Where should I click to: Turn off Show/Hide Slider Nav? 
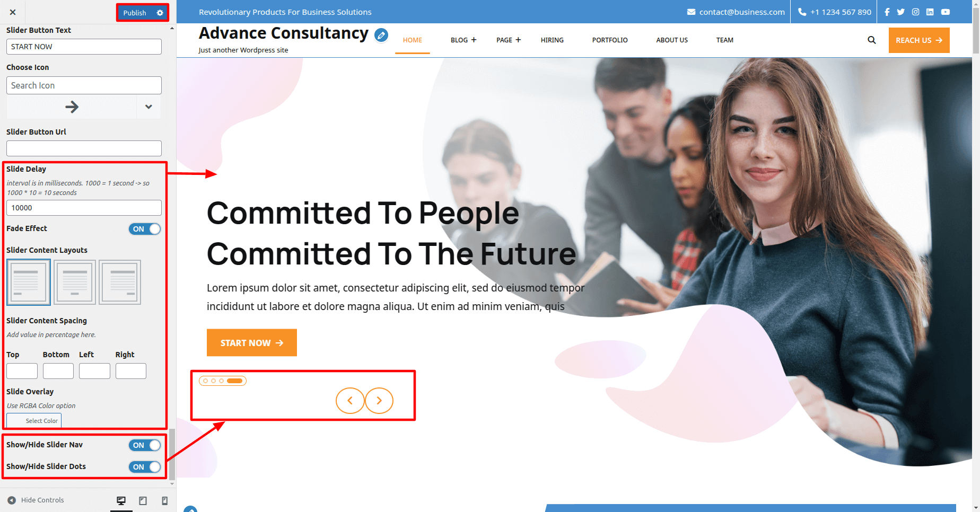click(x=144, y=445)
